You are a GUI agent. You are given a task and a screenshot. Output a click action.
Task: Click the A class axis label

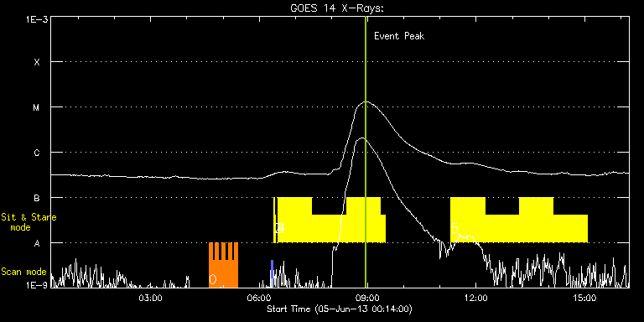tap(37, 243)
